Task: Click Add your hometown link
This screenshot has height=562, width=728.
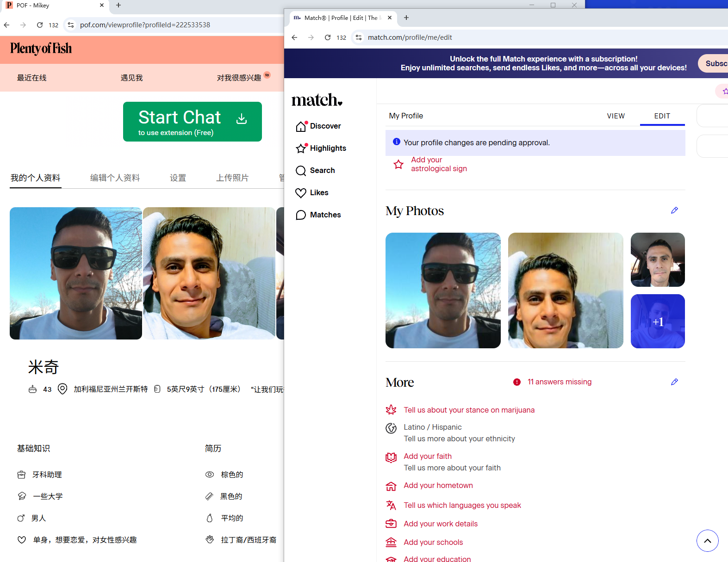Action: [438, 486]
